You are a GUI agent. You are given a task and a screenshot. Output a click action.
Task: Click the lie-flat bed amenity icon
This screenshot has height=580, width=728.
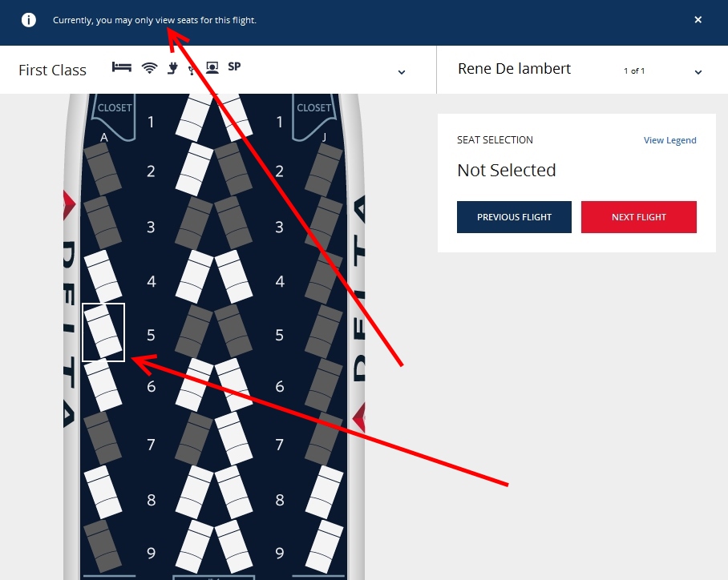click(x=122, y=68)
